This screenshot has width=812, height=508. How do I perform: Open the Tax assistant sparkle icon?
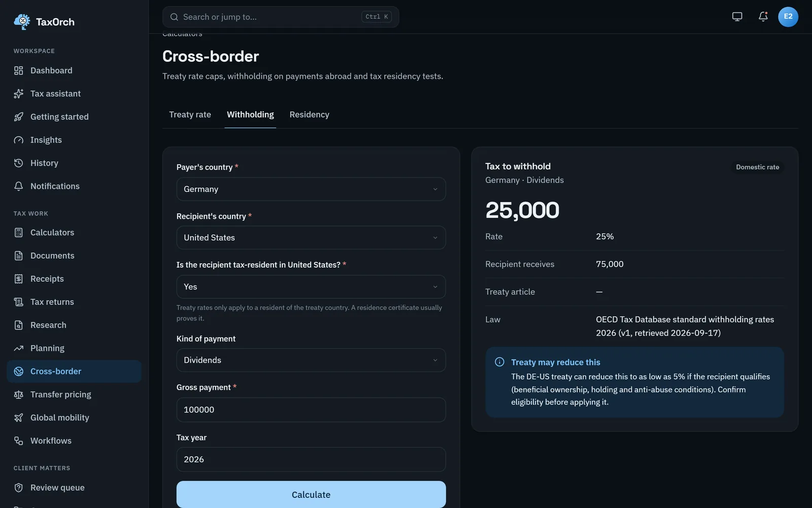pyautogui.click(x=19, y=93)
